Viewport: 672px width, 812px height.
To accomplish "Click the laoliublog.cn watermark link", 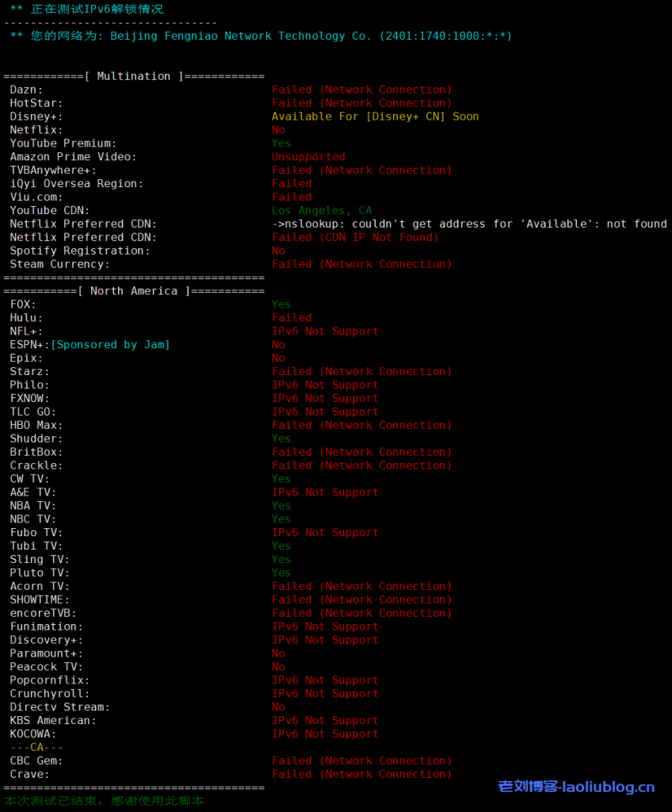I will 576,787.
